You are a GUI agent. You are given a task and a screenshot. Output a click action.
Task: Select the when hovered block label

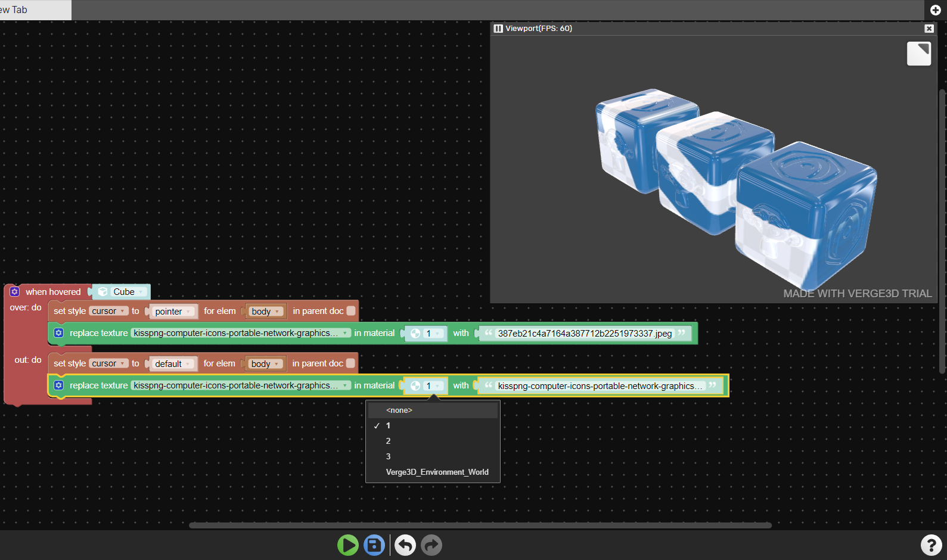53,292
